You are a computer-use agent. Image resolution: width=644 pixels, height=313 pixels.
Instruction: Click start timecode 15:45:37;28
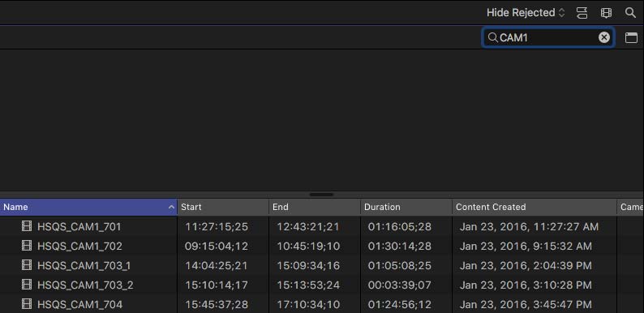click(x=217, y=304)
